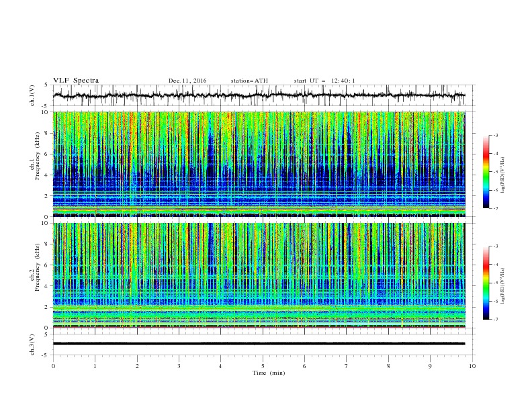Click the 'VLF Spectra' title text
532x411 pixels.
tap(76, 81)
